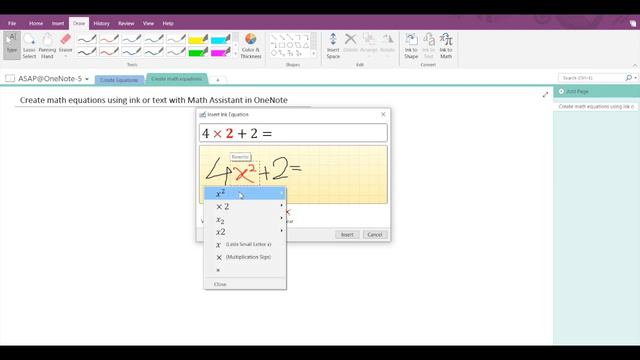Screen dimensions: 640x360
Task: Switch to Create Equations section tab
Action: 119,80
